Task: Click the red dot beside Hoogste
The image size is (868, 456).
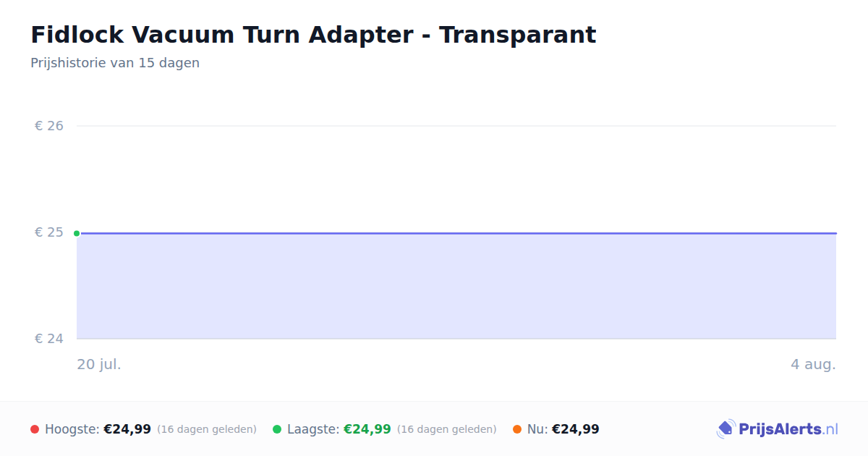Action: (x=35, y=429)
